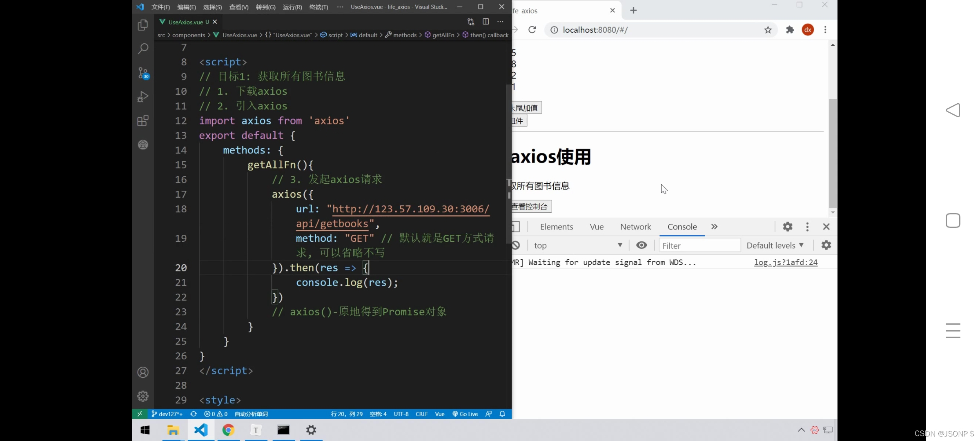Viewport: 980px width, 441px height.
Task: Split the editor to the right
Action: point(486,22)
